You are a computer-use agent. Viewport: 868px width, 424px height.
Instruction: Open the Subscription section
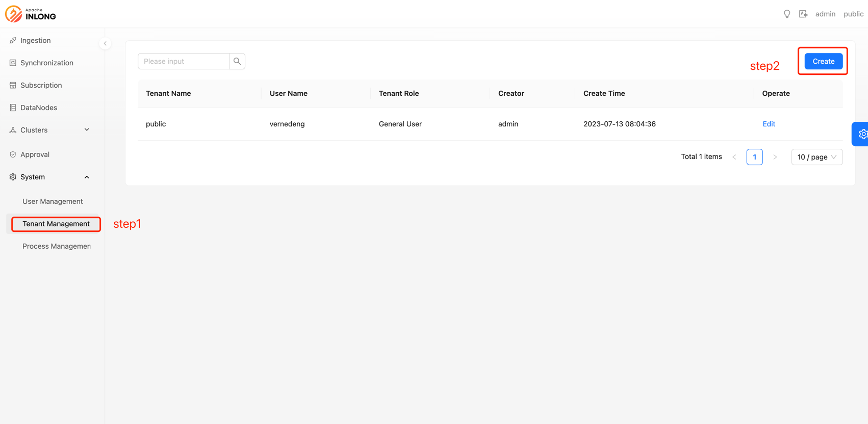pyautogui.click(x=41, y=85)
